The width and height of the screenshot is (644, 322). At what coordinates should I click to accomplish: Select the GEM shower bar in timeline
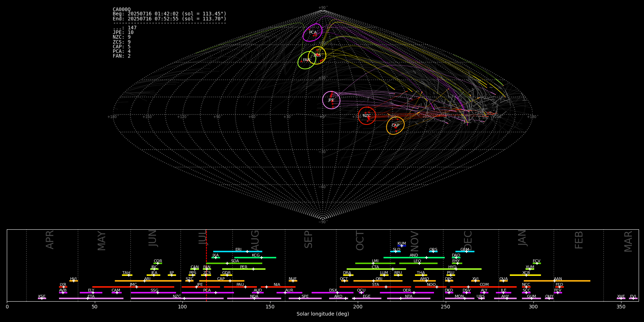[x=465, y=252]
